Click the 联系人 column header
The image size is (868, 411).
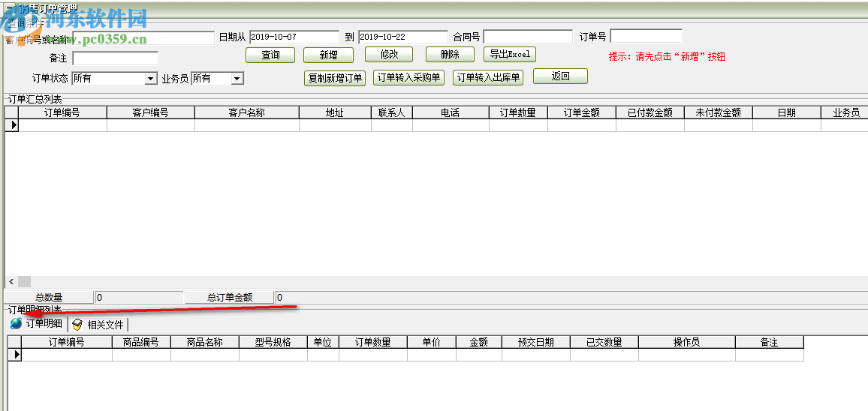(391, 112)
